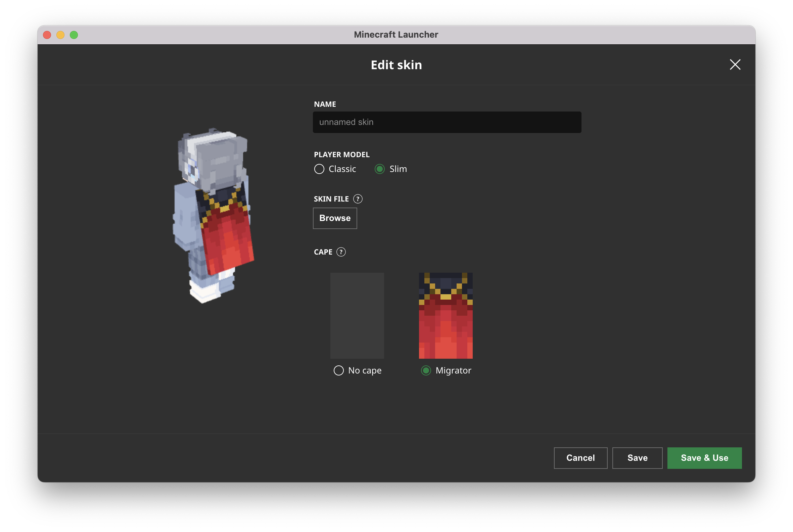Enable the Migrator cape radio button
Viewport: 793px width, 532px height.
(x=426, y=370)
